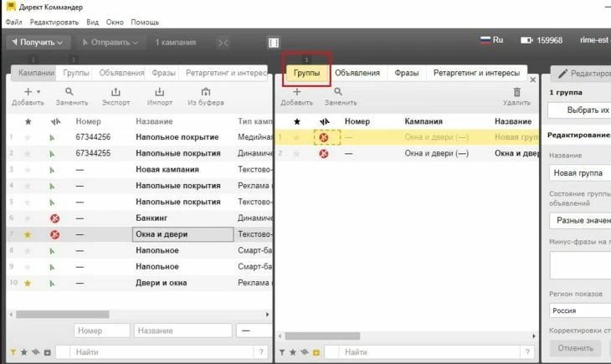
Task: Click the collapse panels arrows icon
Action: (x=223, y=43)
